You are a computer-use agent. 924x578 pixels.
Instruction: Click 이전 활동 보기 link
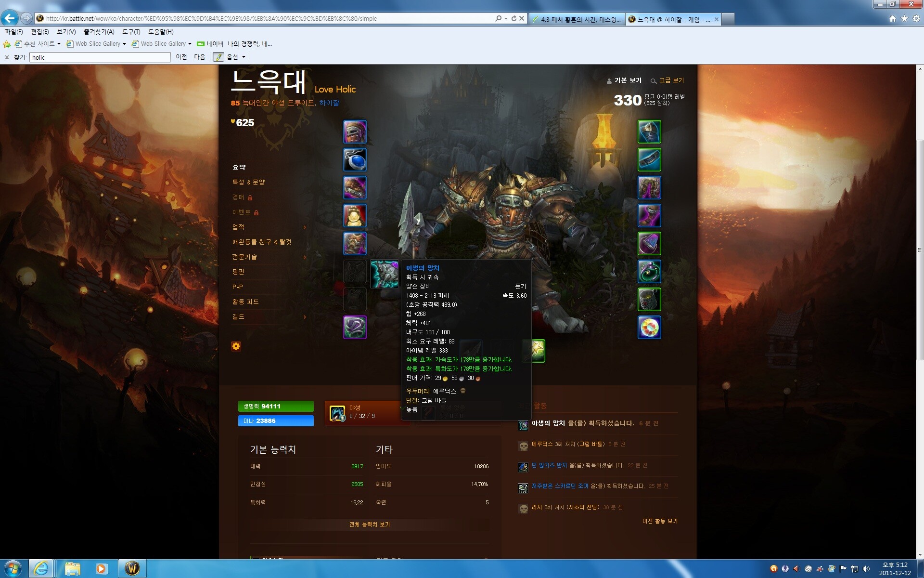point(660,521)
